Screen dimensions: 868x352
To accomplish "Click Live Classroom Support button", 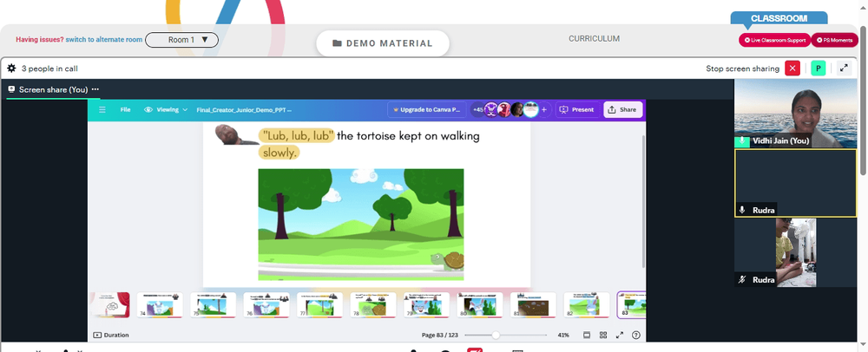I will [774, 40].
